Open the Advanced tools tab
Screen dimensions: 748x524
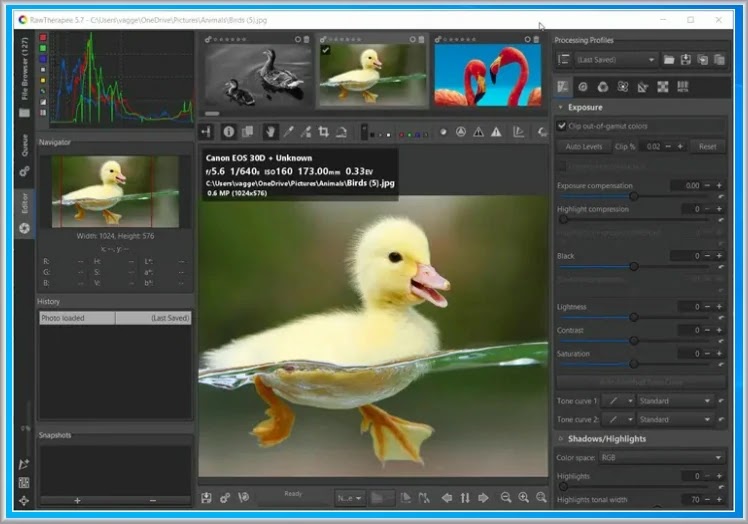[623, 87]
